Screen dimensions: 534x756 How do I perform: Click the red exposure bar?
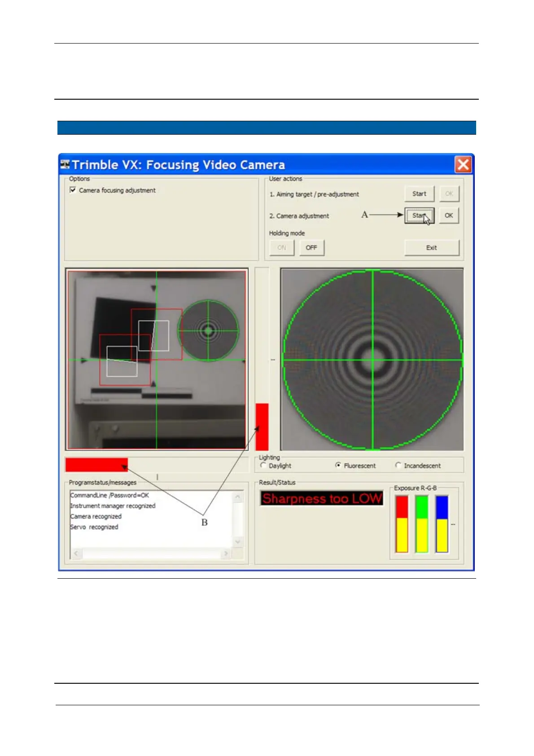402,524
